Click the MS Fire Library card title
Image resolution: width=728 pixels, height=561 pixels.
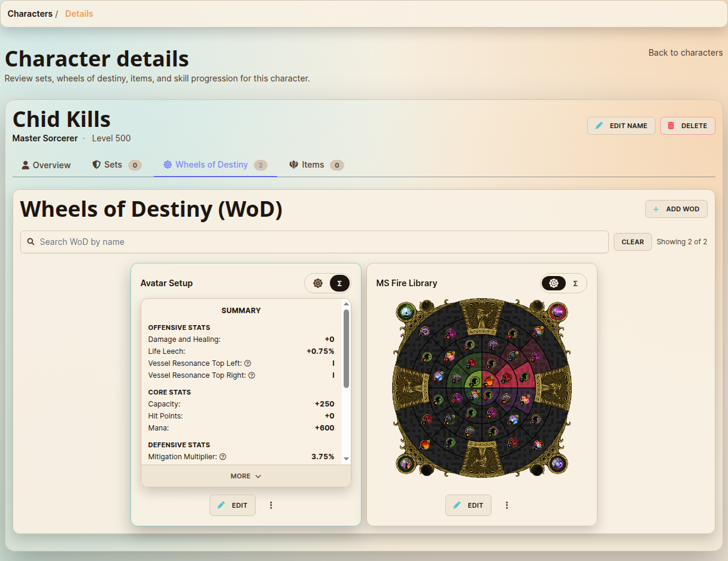[x=407, y=283]
